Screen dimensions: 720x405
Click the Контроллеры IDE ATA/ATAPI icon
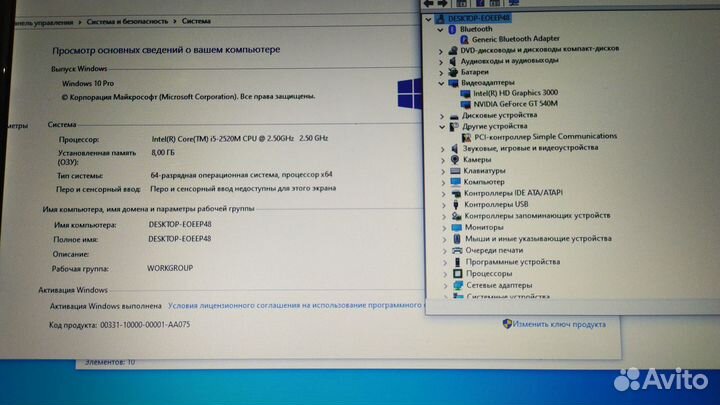coord(456,193)
